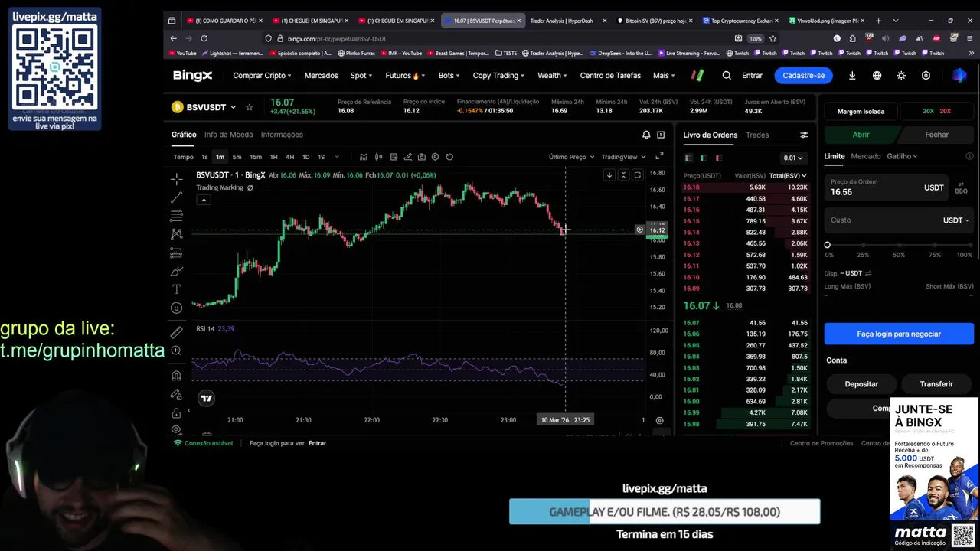Select the Fechar position button

[936, 135]
